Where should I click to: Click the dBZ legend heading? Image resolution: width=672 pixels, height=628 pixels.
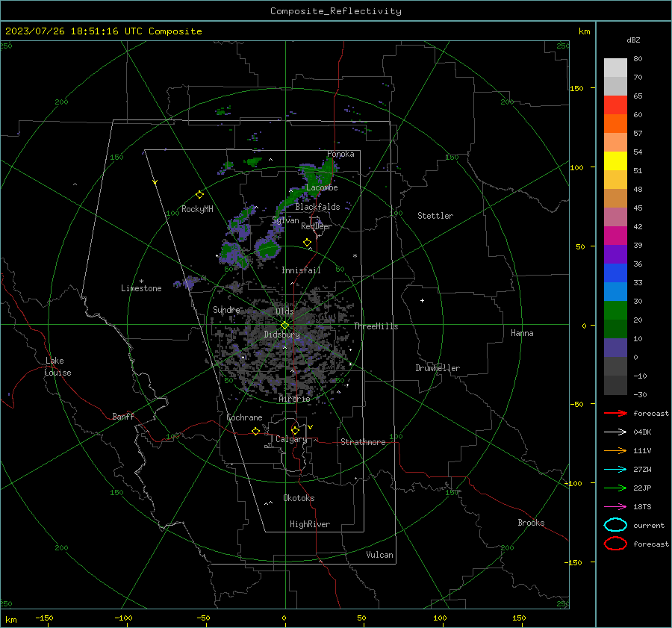point(633,40)
